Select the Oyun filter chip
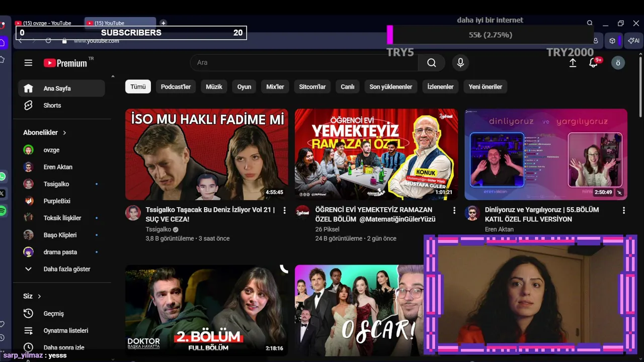Screen dimensions: 644x362 point(244,87)
